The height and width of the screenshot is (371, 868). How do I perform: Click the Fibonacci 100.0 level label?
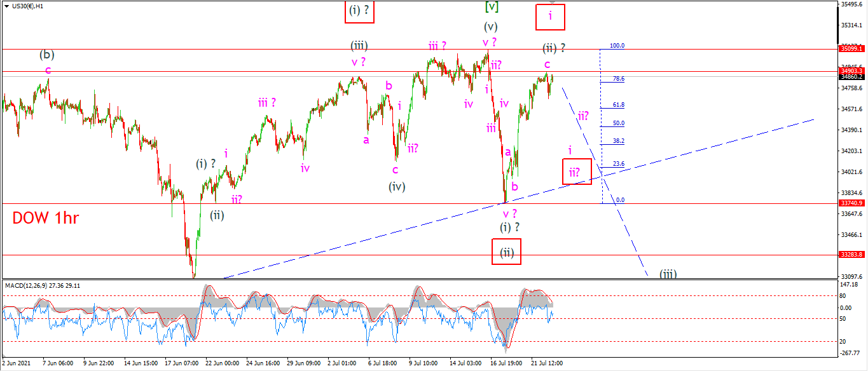click(617, 46)
